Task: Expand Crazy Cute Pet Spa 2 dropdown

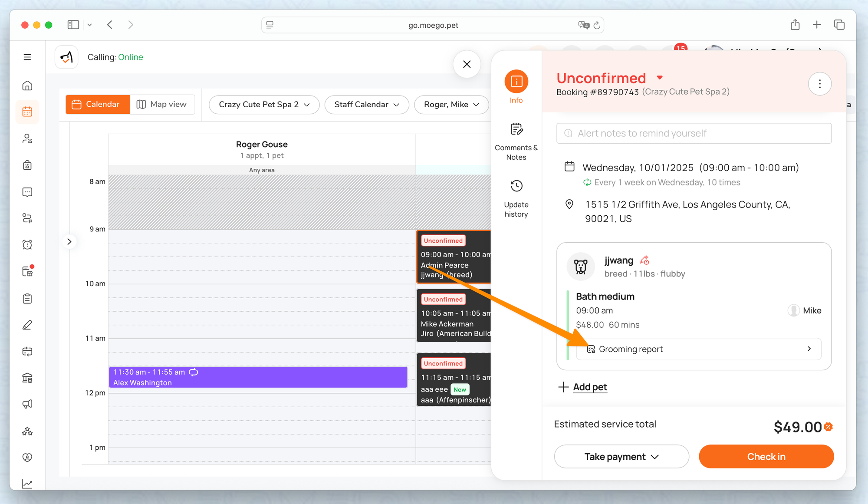Action: pyautogui.click(x=264, y=105)
